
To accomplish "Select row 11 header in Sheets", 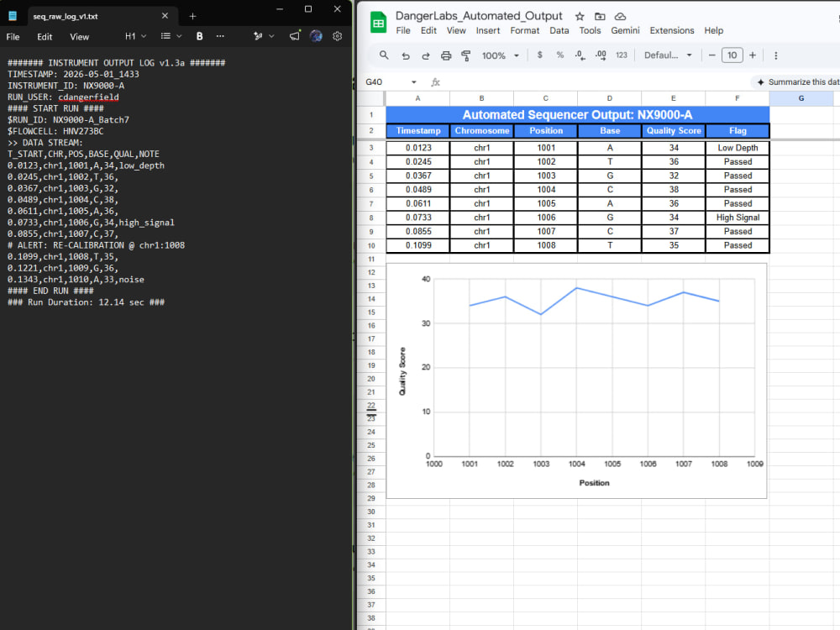I will pyautogui.click(x=371, y=260).
